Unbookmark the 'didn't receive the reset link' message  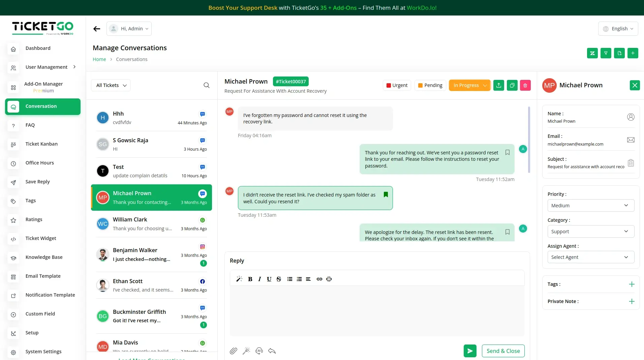[x=386, y=194]
